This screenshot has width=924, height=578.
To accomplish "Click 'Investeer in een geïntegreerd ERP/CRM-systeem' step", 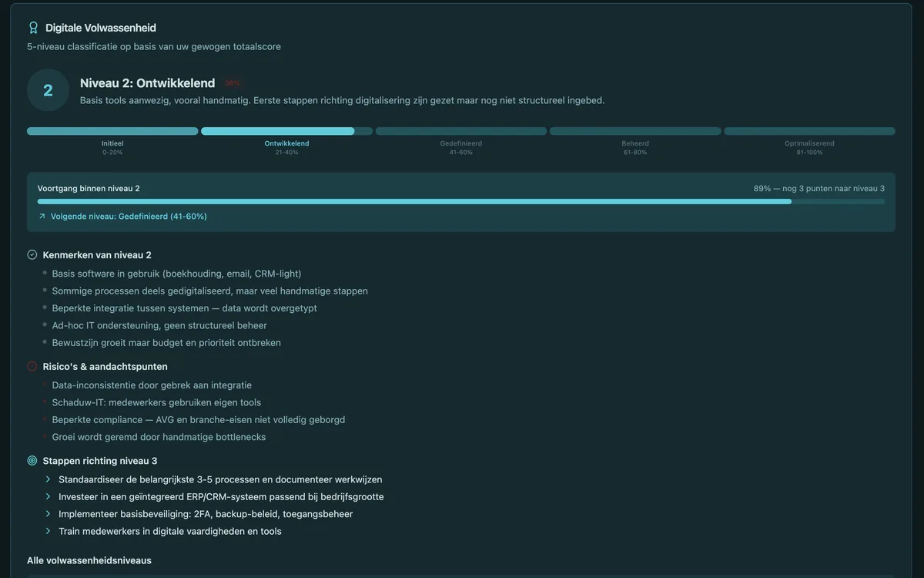I will tap(221, 497).
